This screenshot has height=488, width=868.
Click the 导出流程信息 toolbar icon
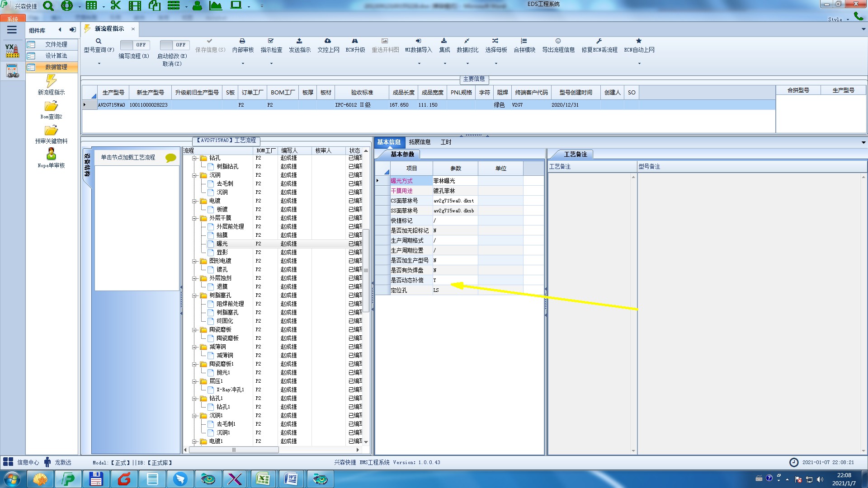[x=558, y=41]
